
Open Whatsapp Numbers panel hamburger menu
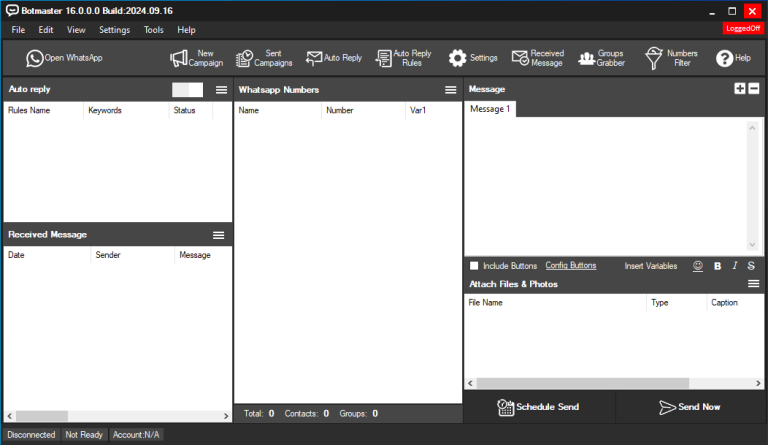pyautogui.click(x=451, y=90)
